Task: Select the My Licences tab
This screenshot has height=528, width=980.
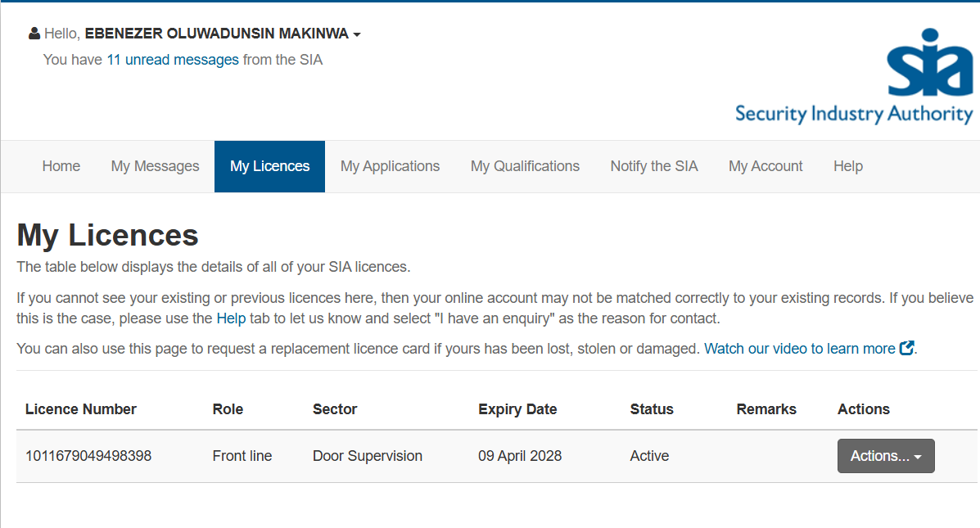Action: 269,166
